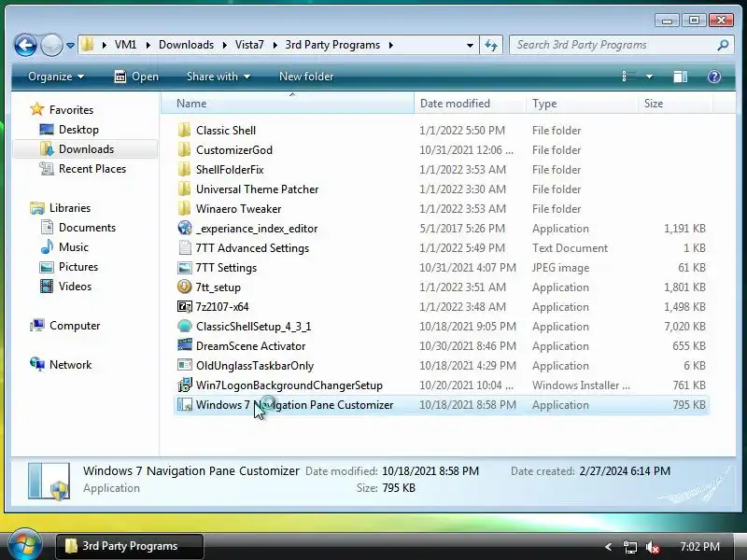Click Open in the toolbar

[x=136, y=77]
